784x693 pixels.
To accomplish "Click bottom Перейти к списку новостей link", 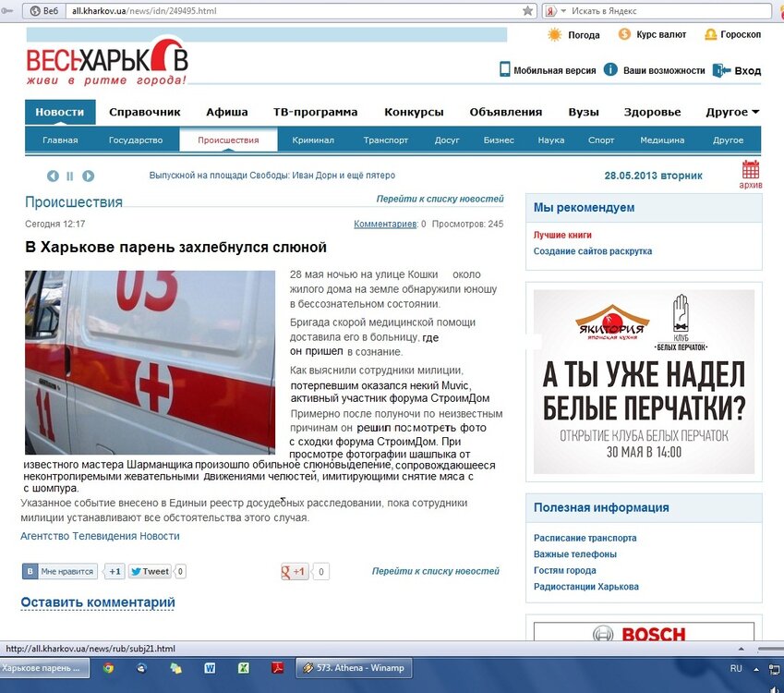I will tap(436, 571).
